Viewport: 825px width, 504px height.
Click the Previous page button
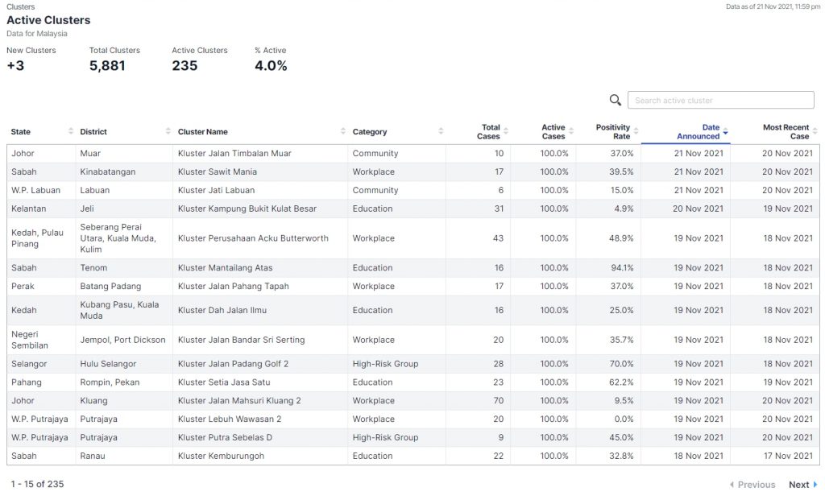coord(752,485)
